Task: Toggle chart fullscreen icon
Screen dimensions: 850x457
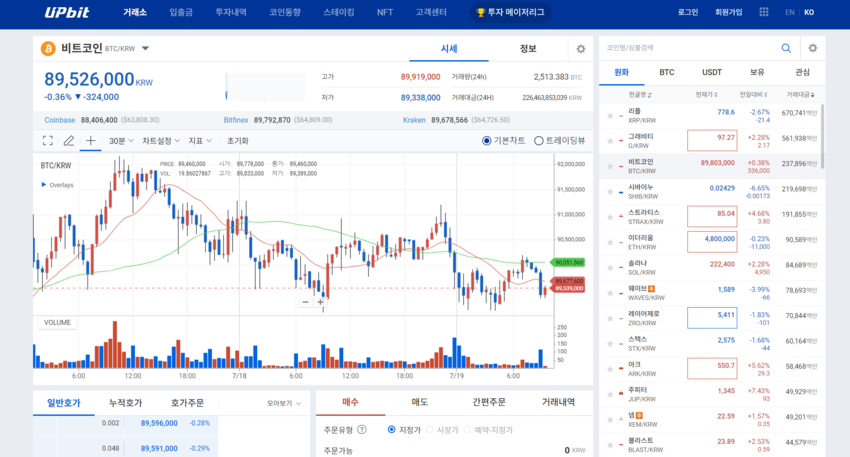Action: pos(48,141)
